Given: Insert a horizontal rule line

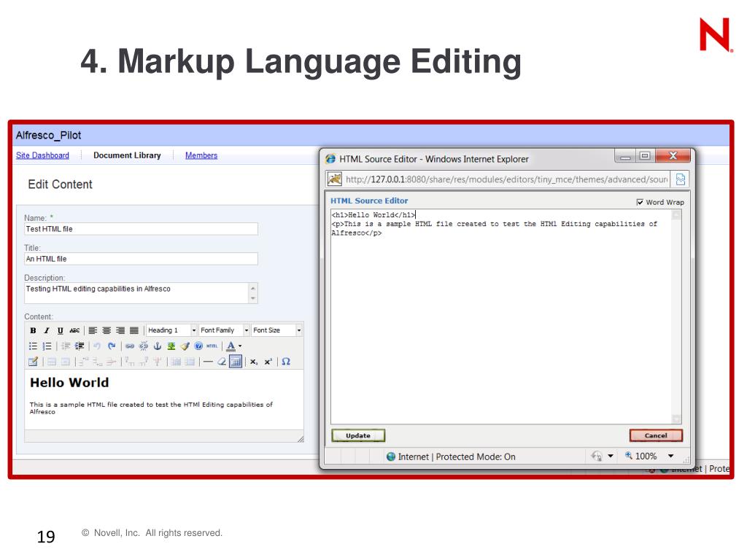Looking at the screenshot, I should coord(208,362).
